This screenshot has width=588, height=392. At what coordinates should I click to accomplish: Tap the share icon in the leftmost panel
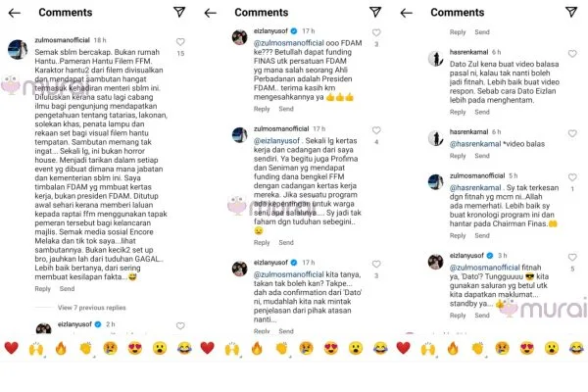click(x=180, y=12)
